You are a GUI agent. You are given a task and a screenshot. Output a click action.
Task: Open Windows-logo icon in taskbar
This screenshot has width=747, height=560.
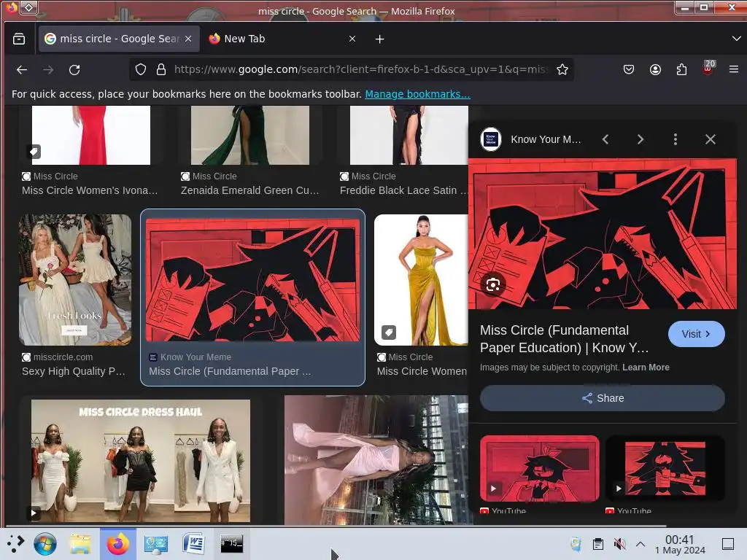point(45,543)
